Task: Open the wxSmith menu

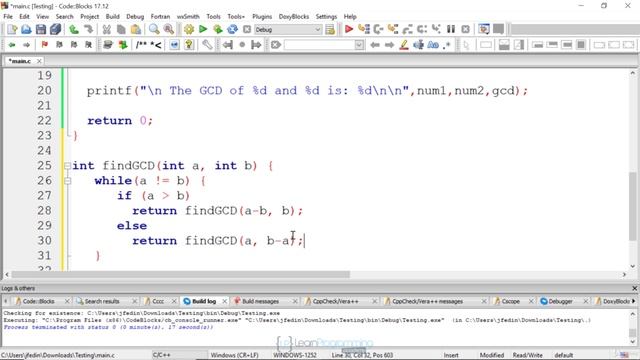Action: tap(188, 16)
